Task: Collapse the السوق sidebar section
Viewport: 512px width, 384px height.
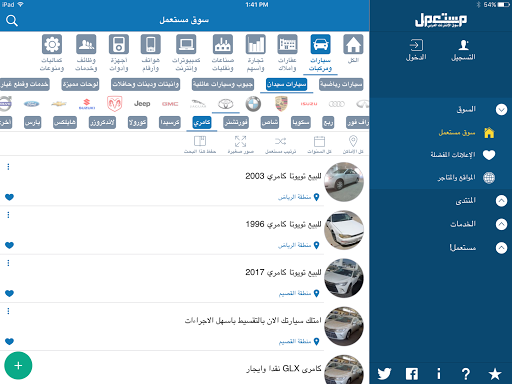Action: click(501, 110)
